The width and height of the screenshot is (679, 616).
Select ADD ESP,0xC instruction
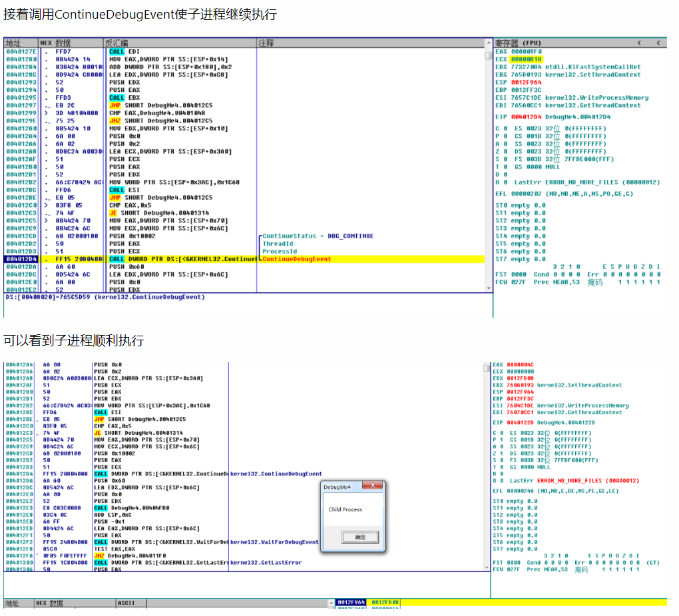(x=113, y=515)
